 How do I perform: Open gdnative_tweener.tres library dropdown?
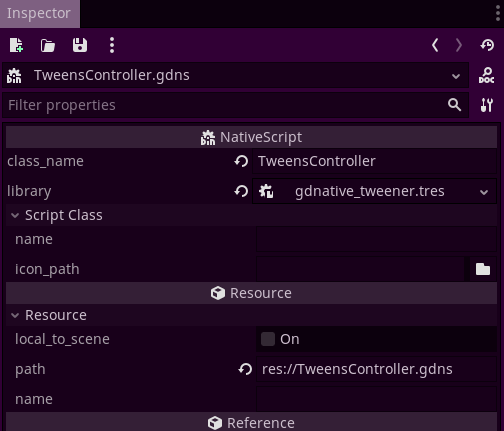374,191
